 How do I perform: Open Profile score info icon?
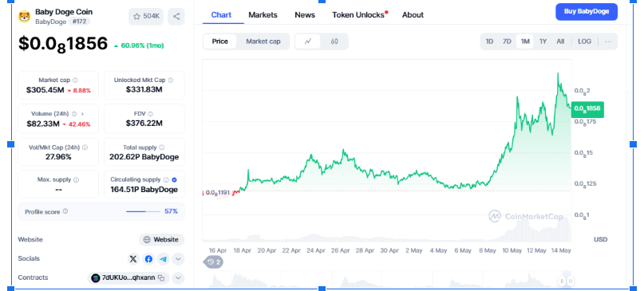(65, 212)
